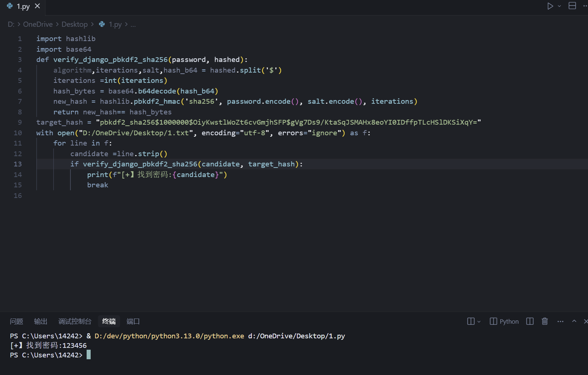The height and width of the screenshot is (375, 588).
Task: Click the D: breadcrumb segment
Action: [x=11, y=24]
